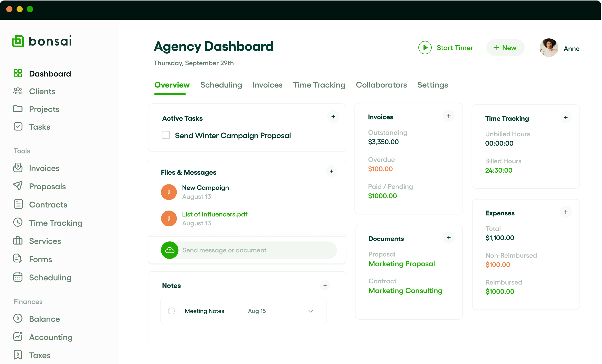Click the Aug 15 date on Meeting Notes

coord(257,311)
